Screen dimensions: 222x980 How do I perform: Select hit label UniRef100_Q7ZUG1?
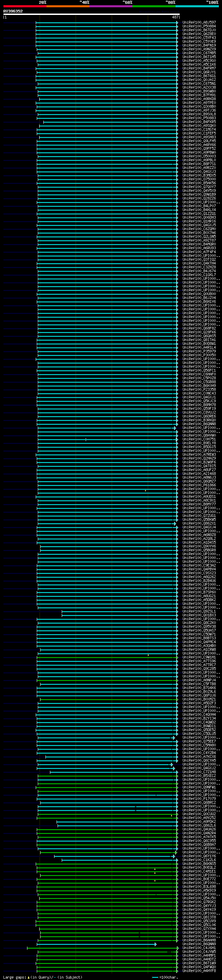click(199, 516)
